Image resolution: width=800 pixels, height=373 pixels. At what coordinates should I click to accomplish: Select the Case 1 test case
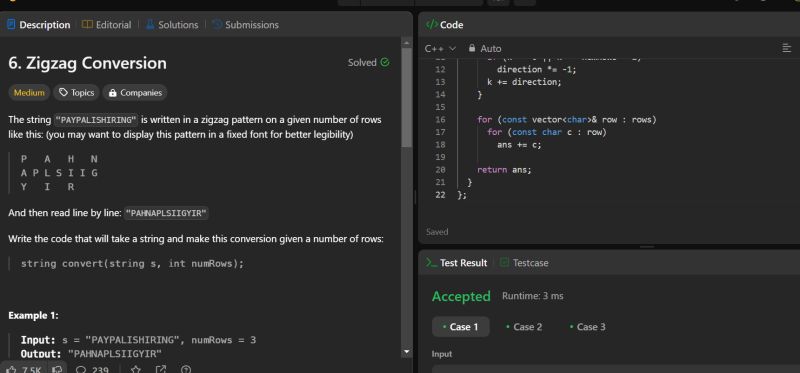[461, 327]
